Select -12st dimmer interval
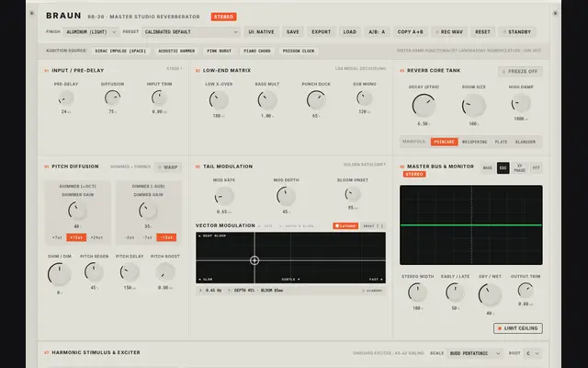 (x=166, y=237)
